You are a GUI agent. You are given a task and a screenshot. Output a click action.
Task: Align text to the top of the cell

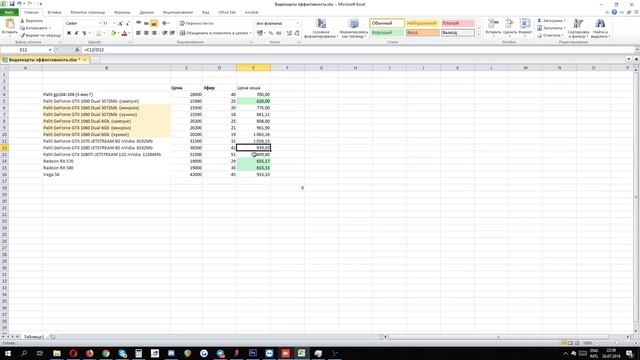[138, 23]
